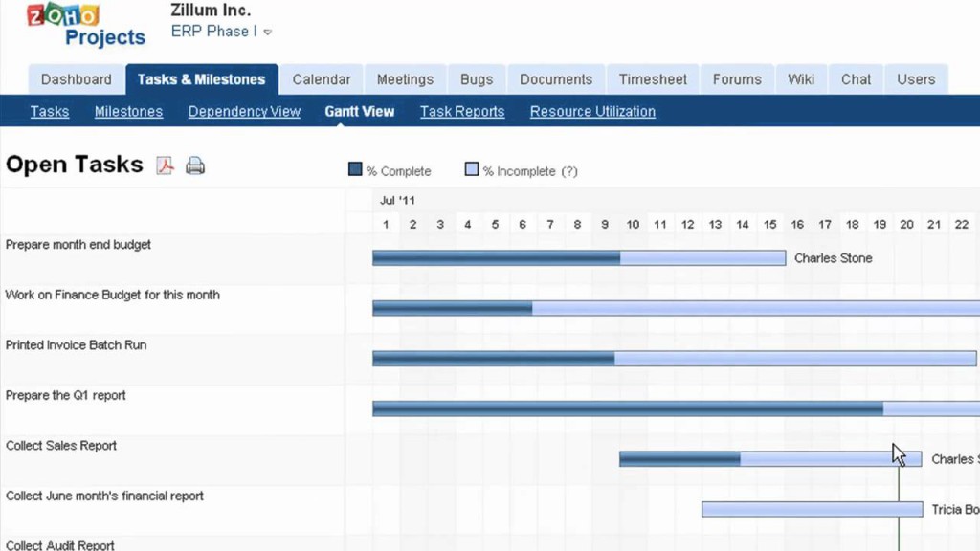
Task: Select task 'Prepare the Q1 report'
Action: click(66, 395)
